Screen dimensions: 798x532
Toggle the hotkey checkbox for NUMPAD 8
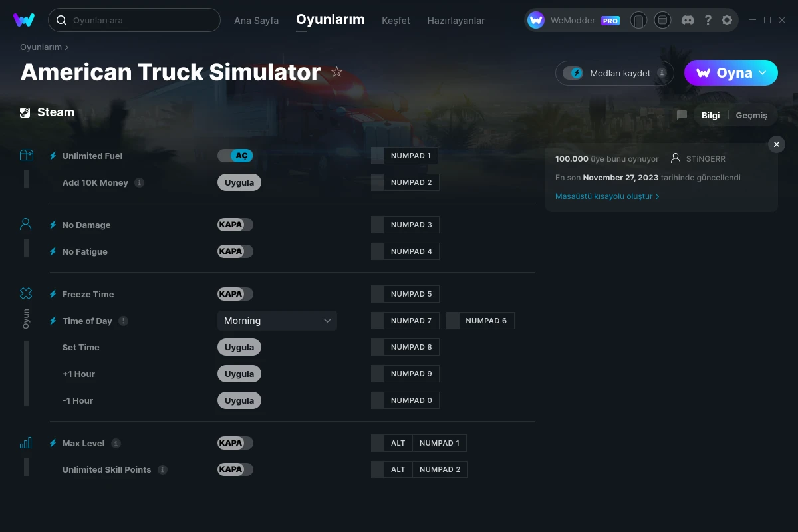(378, 347)
